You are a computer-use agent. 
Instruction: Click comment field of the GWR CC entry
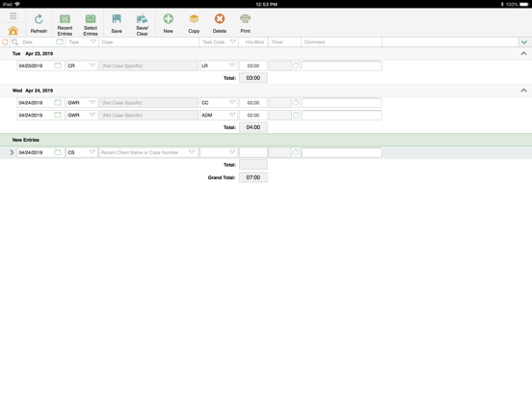point(342,103)
